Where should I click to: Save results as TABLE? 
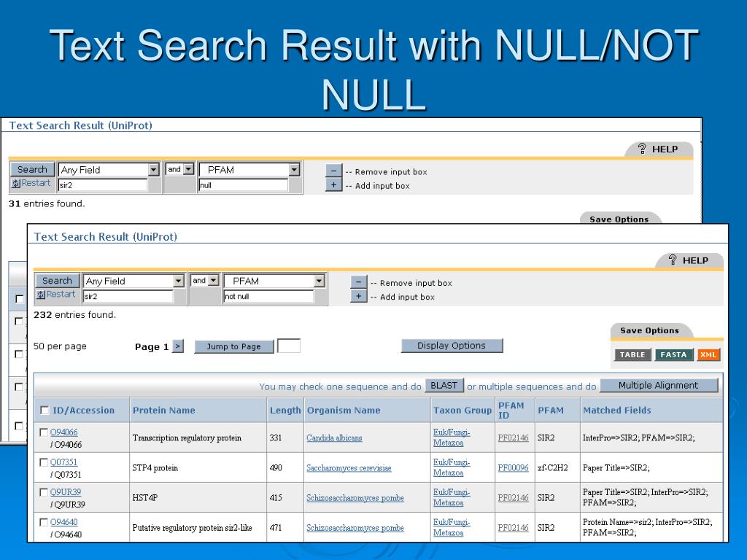pos(632,355)
